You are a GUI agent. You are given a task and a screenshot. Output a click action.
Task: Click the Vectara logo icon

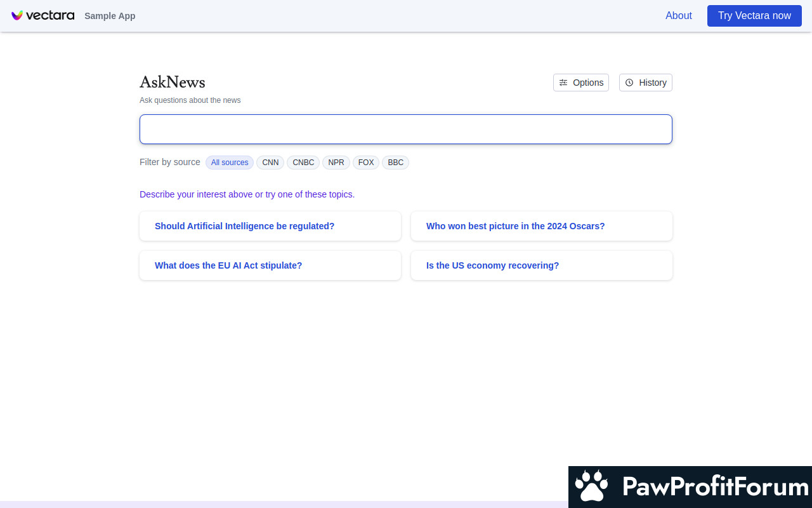coord(17,15)
